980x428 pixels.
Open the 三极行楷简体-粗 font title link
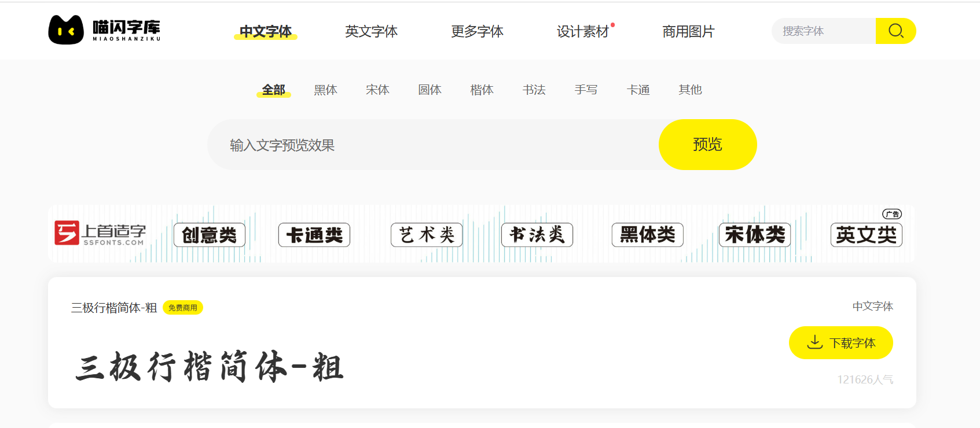114,308
